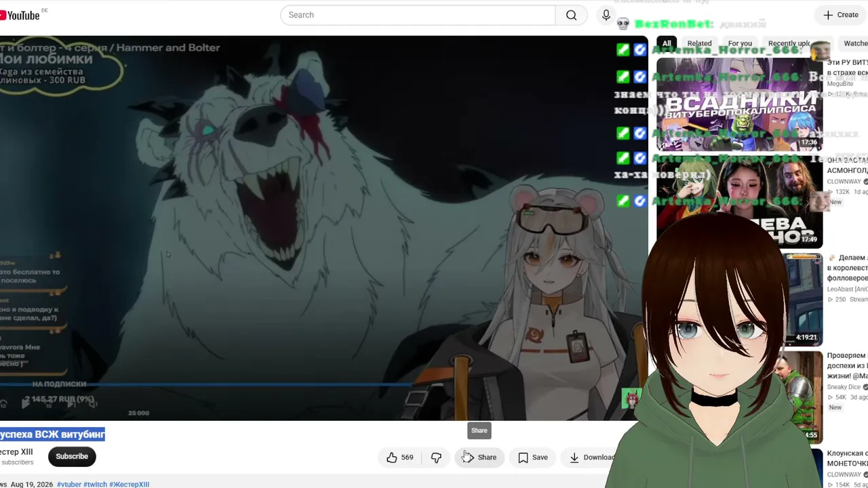868x488 pixels.
Task: Skip to the next video in player
Action: tap(70, 404)
